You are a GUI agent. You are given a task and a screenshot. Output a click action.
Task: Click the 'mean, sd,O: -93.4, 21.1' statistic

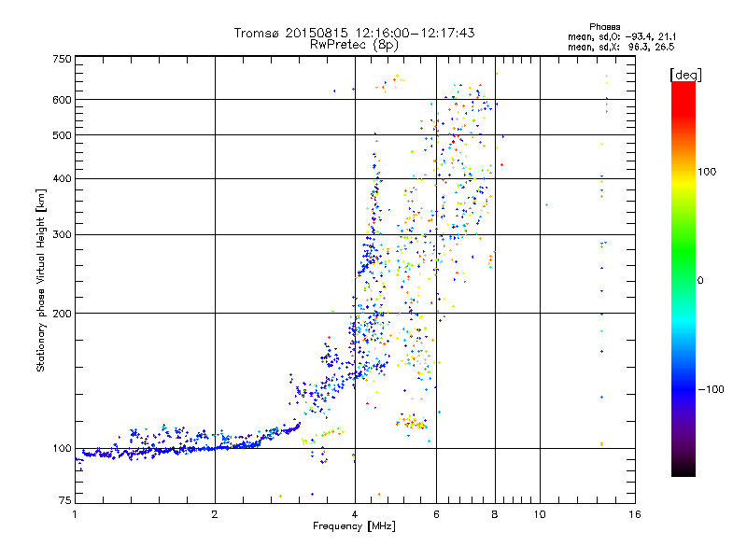click(x=622, y=36)
